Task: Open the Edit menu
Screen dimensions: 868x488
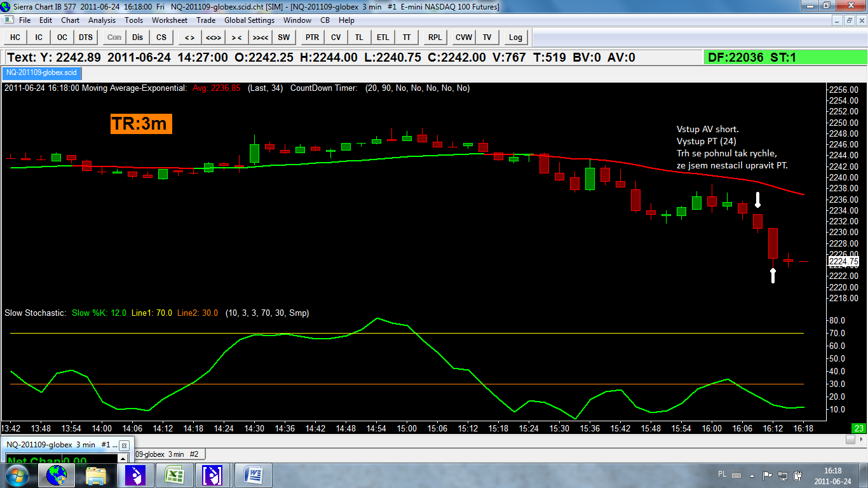Action: coord(46,20)
